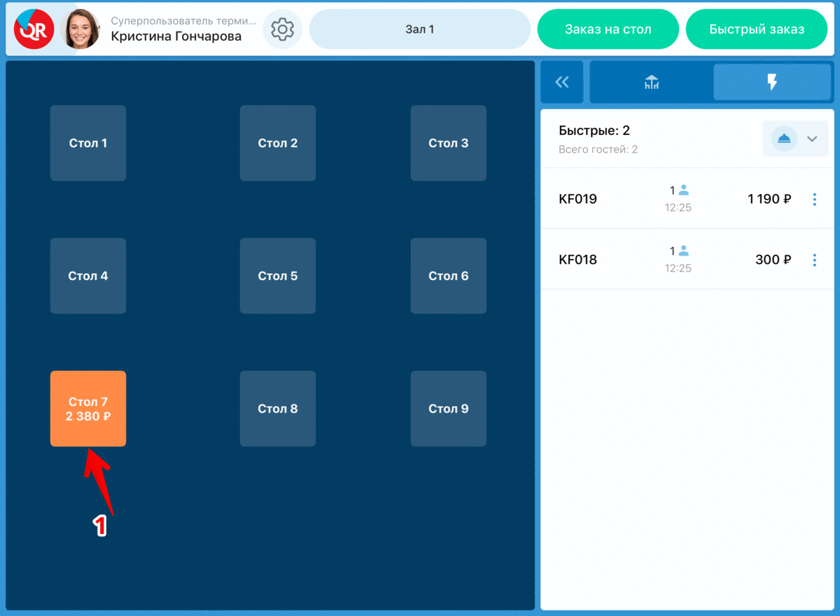The height and width of the screenshot is (616, 840).
Task: Select table Стол 5
Action: (x=278, y=276)
